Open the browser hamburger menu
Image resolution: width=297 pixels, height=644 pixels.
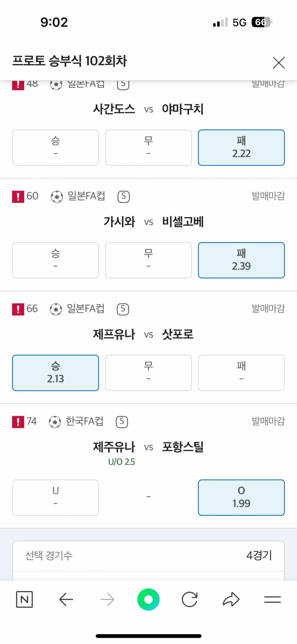click(x=272, y=599)
